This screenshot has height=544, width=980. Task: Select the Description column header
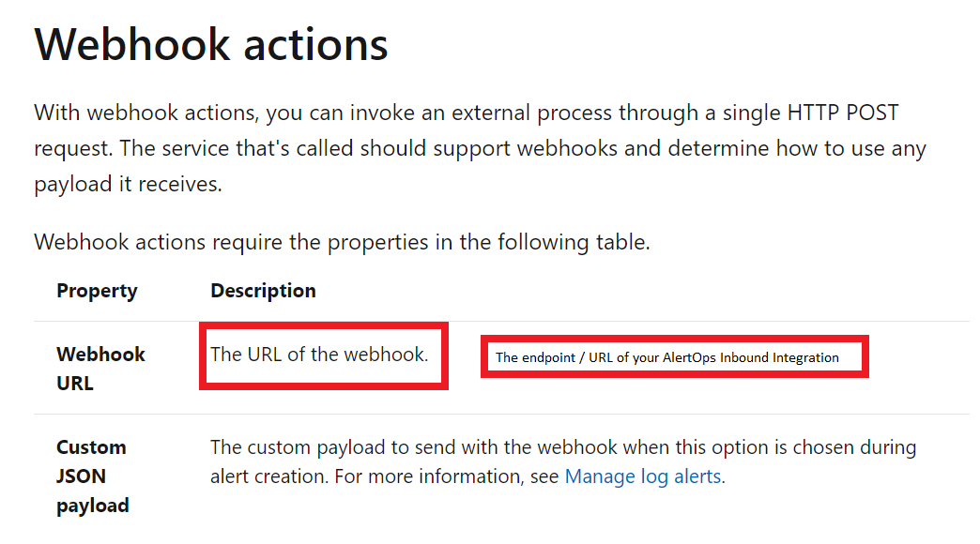click(x=263, y=291)
